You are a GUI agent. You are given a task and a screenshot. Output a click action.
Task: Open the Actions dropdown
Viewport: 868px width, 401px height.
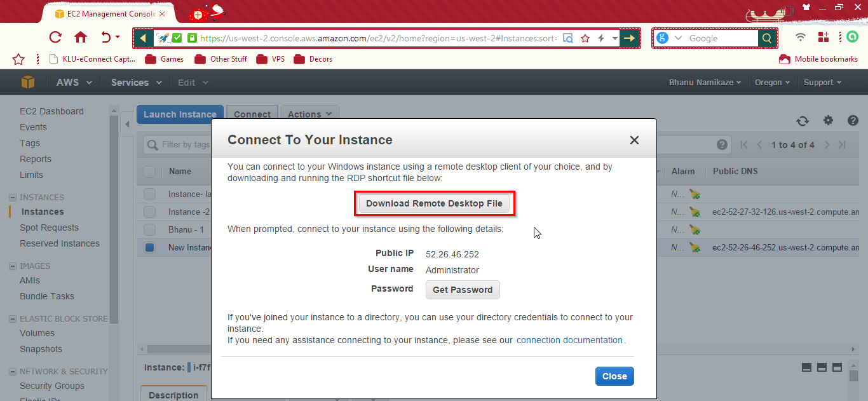coord(309,114)
